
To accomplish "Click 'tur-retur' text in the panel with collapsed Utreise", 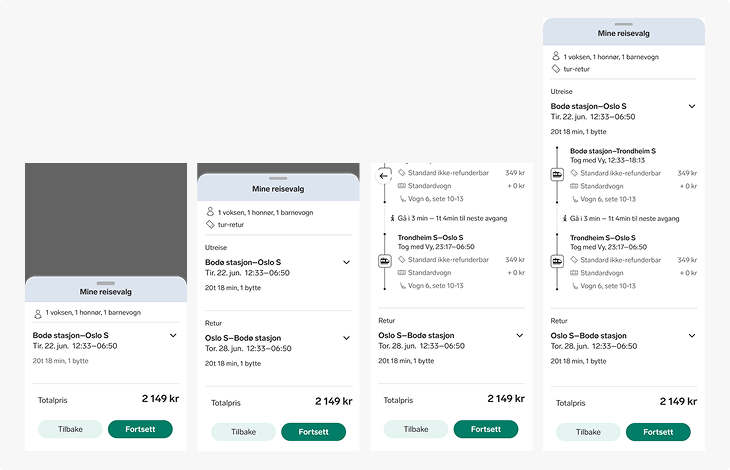I will coord(231,224).
